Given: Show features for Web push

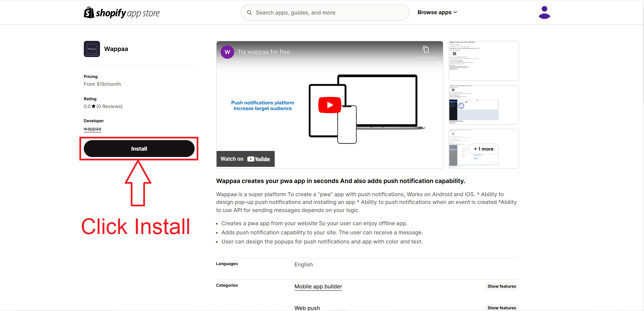Looking at the screenshot, I should 502,308.
